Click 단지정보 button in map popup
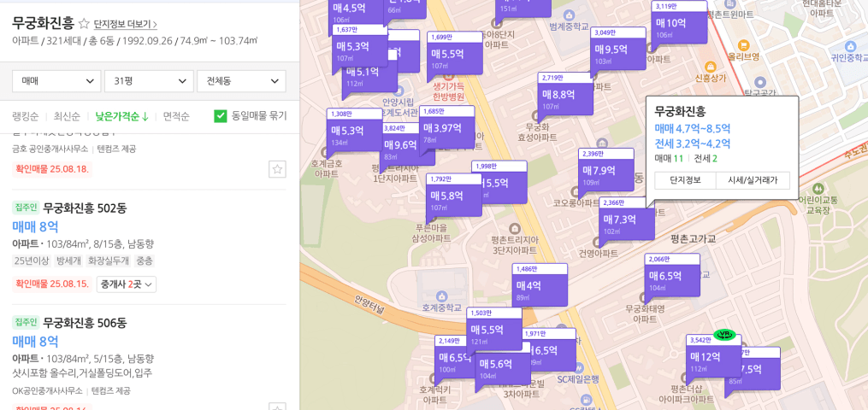The width and height of the screenshot is (868, 410). pyautogui.click(x=685, y=180)
